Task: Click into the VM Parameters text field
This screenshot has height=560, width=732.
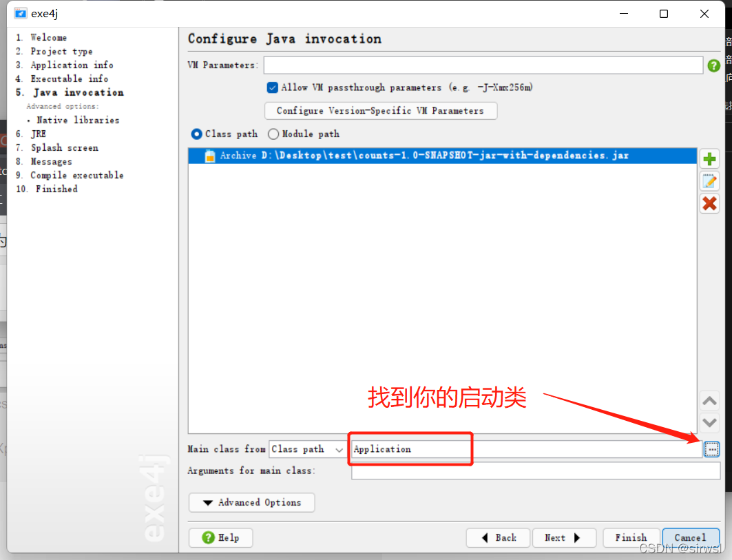Action: click(483, 65)
